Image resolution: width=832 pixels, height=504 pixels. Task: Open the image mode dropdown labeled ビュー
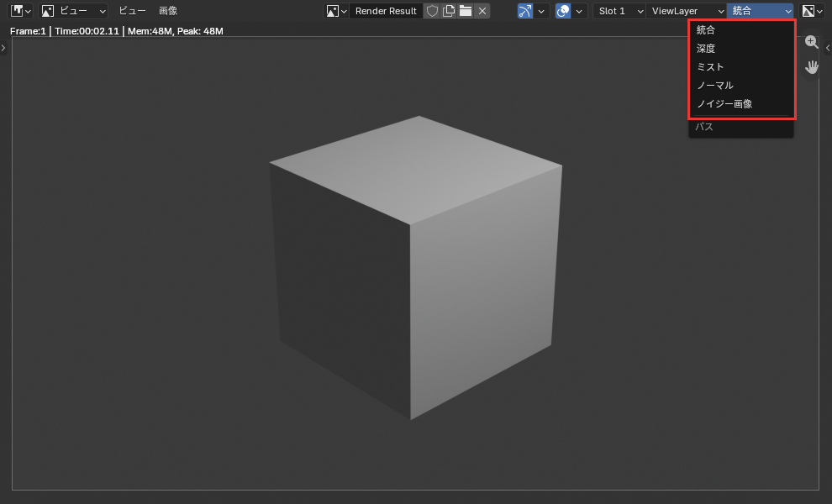pos(74,11)
